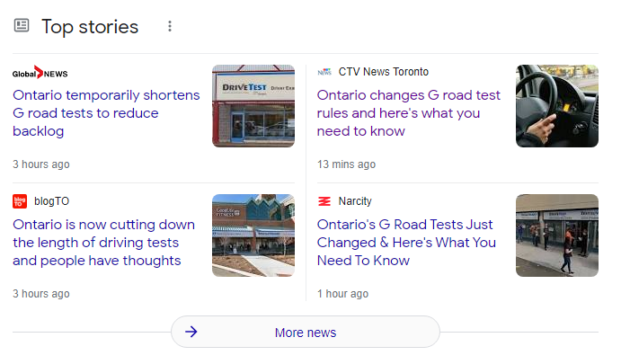Open the three-dot options menu
This screenshot has width=621, height=364.
(x=170, y=26)
